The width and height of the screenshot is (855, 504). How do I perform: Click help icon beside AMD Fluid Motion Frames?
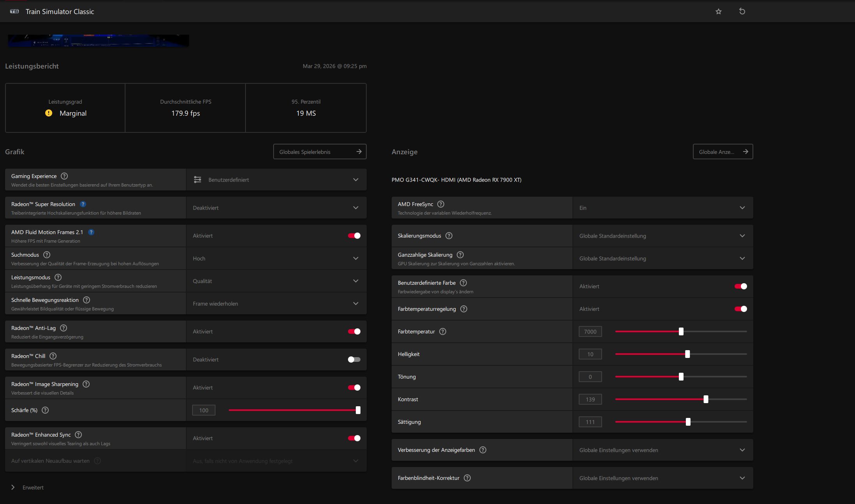coord(91,232)
